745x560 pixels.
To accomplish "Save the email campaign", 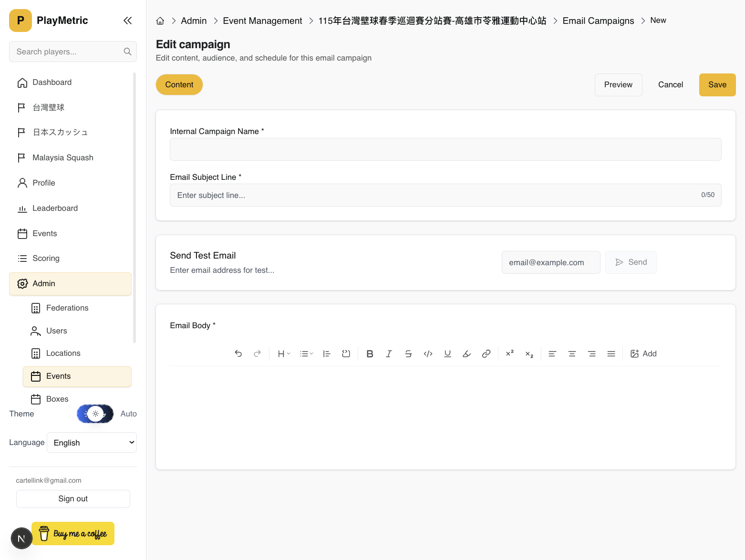I will [717, 84].
